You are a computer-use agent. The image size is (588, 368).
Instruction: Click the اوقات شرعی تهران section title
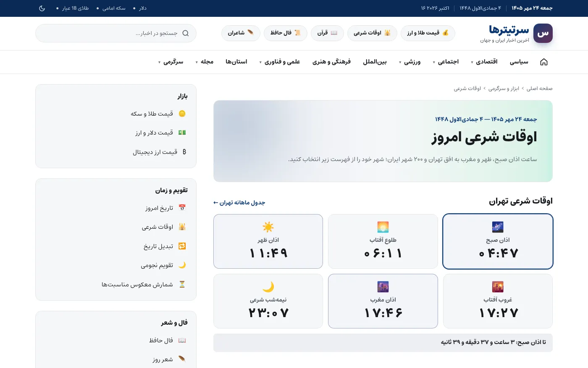coord(521,201)
